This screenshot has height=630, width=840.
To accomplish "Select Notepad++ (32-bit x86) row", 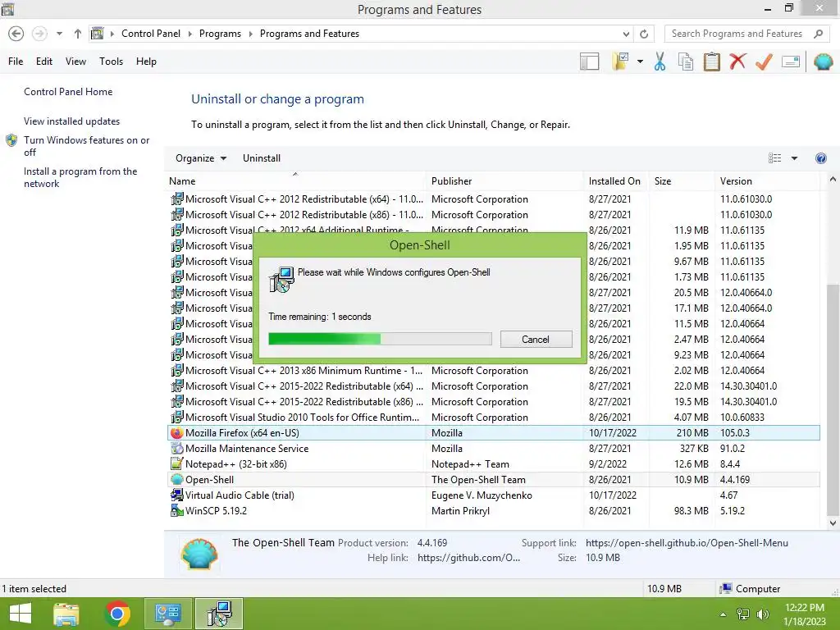I will click(493, 464).
